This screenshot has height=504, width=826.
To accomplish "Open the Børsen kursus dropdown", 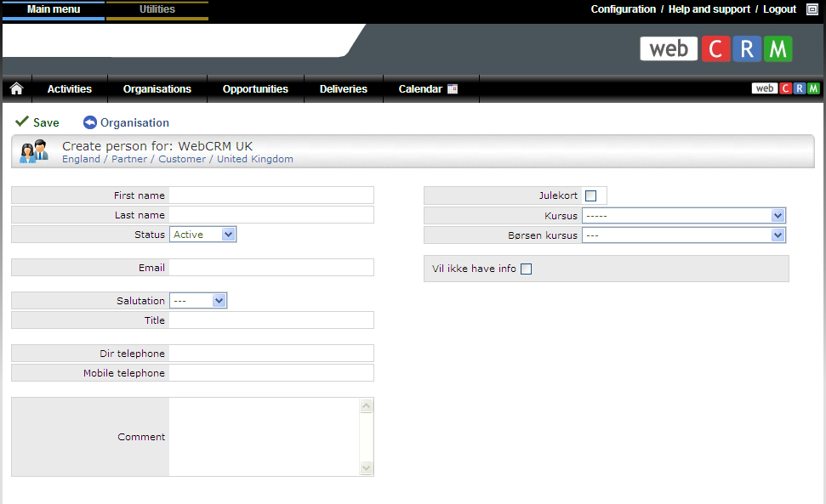I will pyautogui.click(x=684, y=235).
